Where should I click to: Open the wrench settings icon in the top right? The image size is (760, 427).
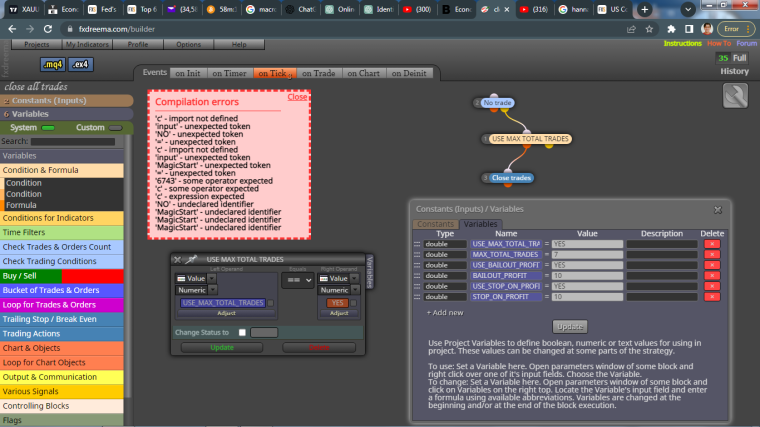tap(735, 95)
